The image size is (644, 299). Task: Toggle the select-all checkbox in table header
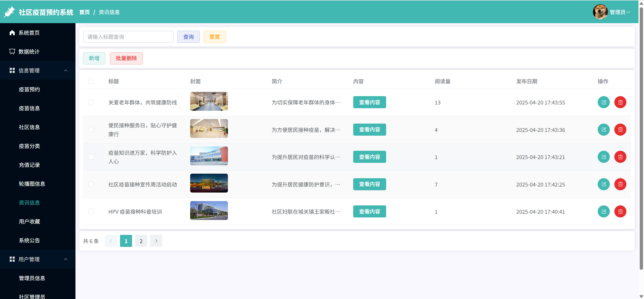91,81
